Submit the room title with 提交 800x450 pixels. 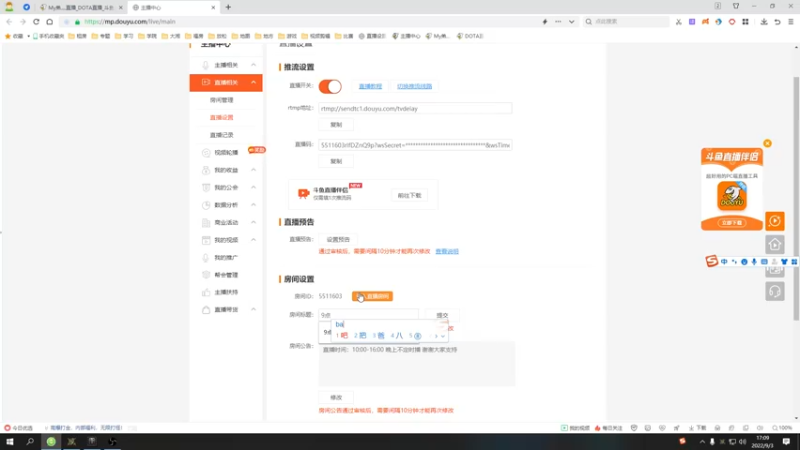coord(442,315)
